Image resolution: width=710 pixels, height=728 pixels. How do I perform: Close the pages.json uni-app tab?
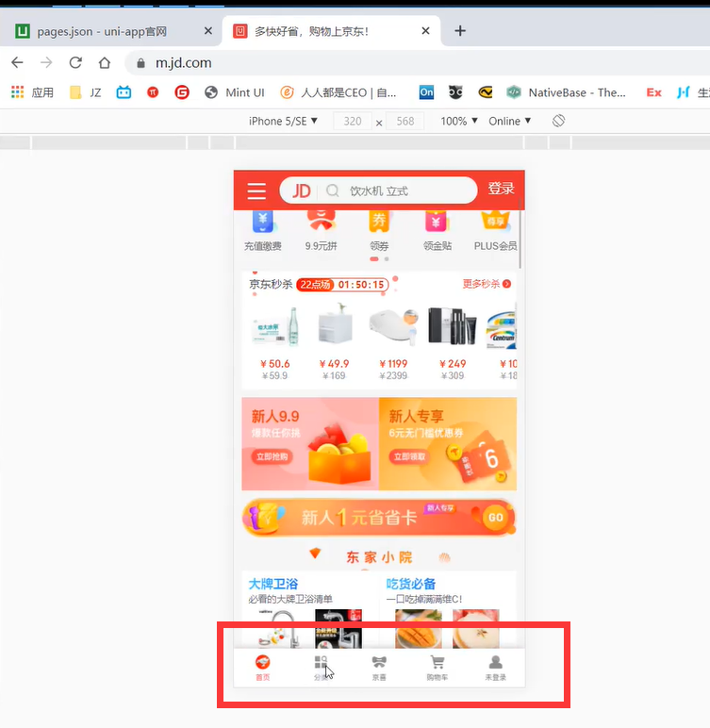click(x=208, y=31)
